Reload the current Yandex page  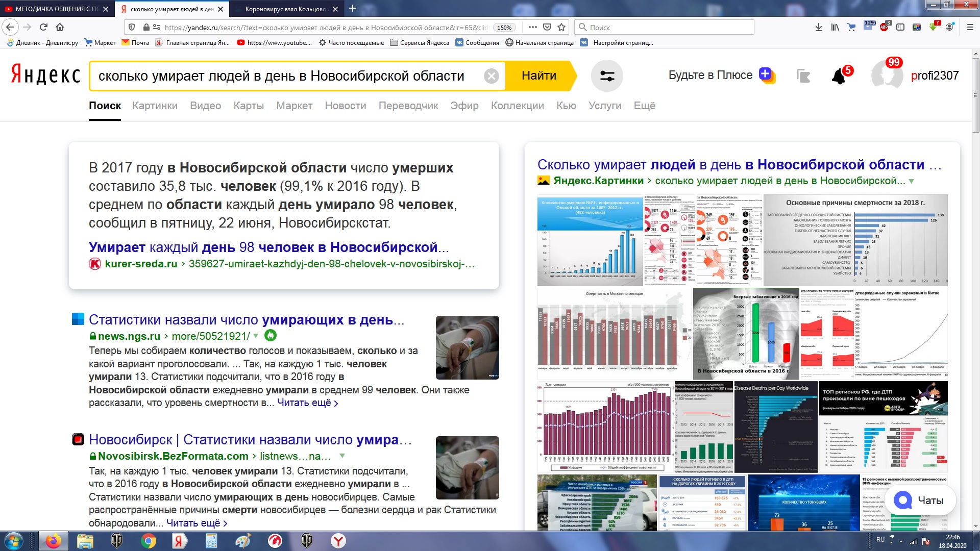click(43, 28)
